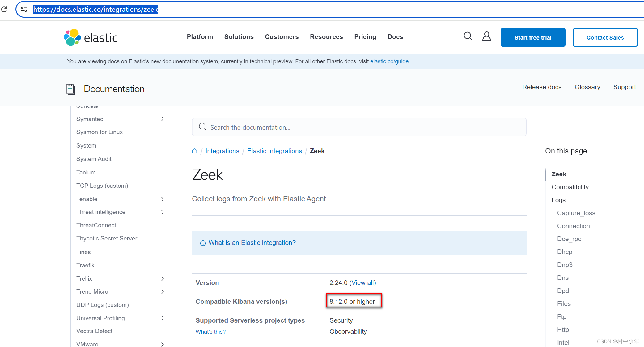Click the Documentation notepad icon
The width and height of the screenshot is (644, 347).
[70, 89]
